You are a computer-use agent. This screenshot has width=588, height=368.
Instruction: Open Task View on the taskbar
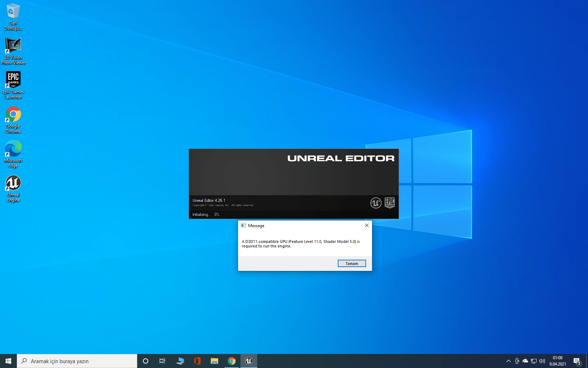(x=162, y=361)
